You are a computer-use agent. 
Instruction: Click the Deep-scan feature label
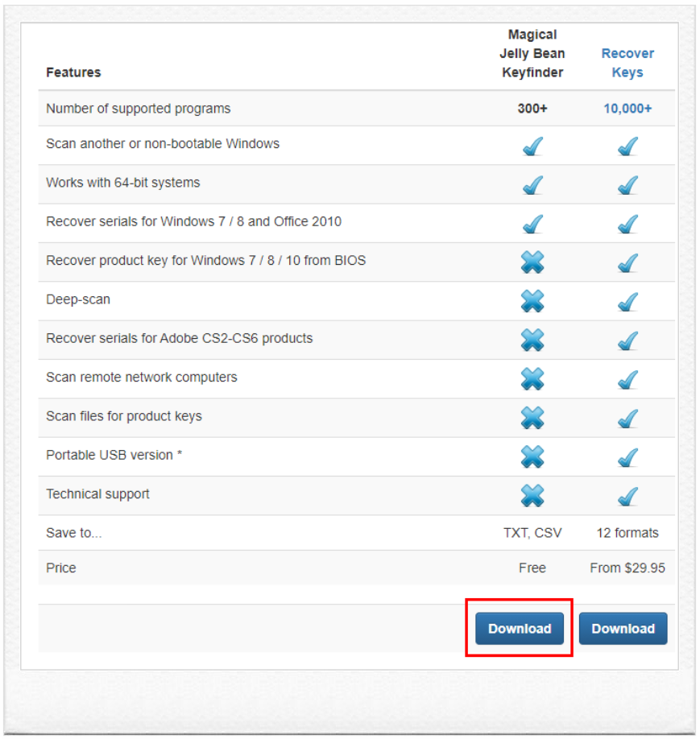tap(78, 299)
